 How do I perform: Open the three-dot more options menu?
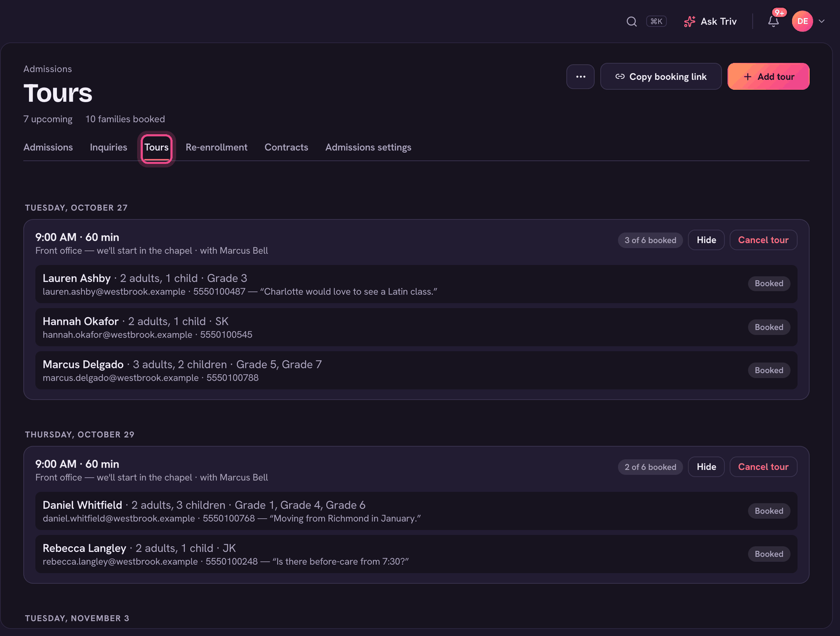[x=580, y=76]
